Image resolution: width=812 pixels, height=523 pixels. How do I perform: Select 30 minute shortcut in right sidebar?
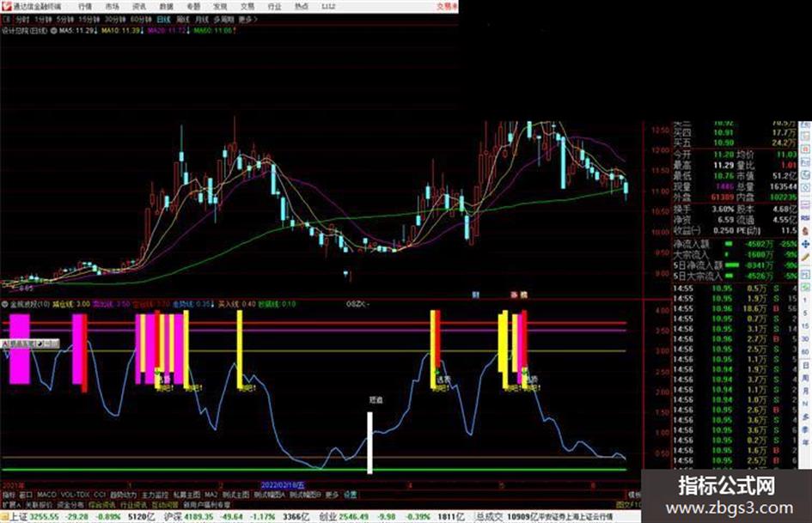click(805, 338)
